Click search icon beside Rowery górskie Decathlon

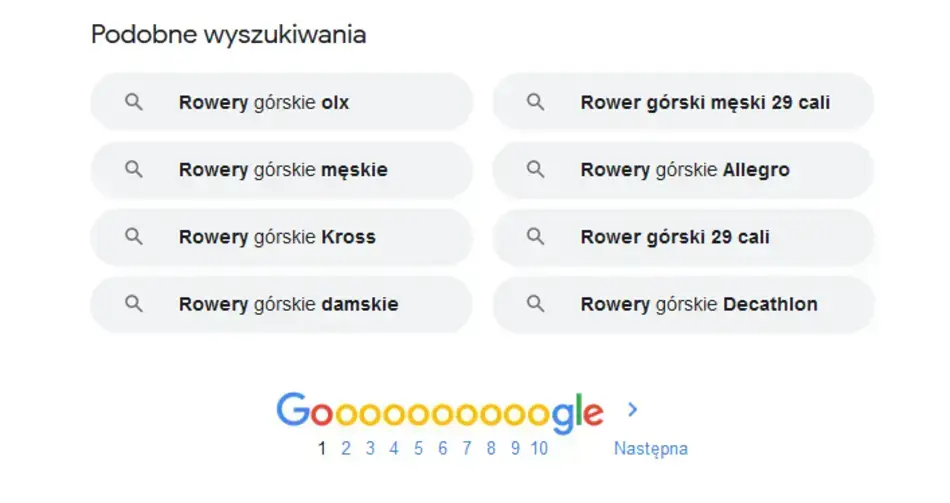tap(536, 304)
